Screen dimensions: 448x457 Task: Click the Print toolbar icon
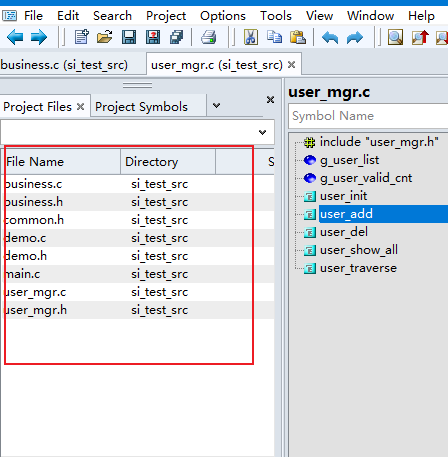[x=209, y=37]
